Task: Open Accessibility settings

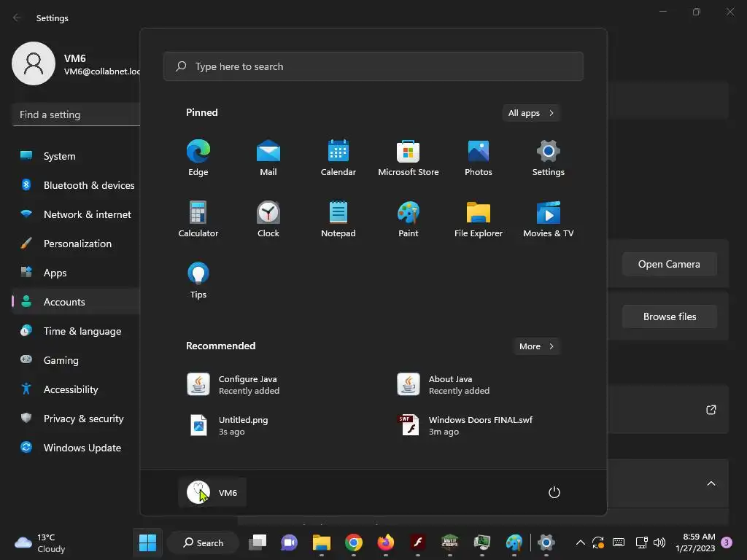Action: (76, 389)
